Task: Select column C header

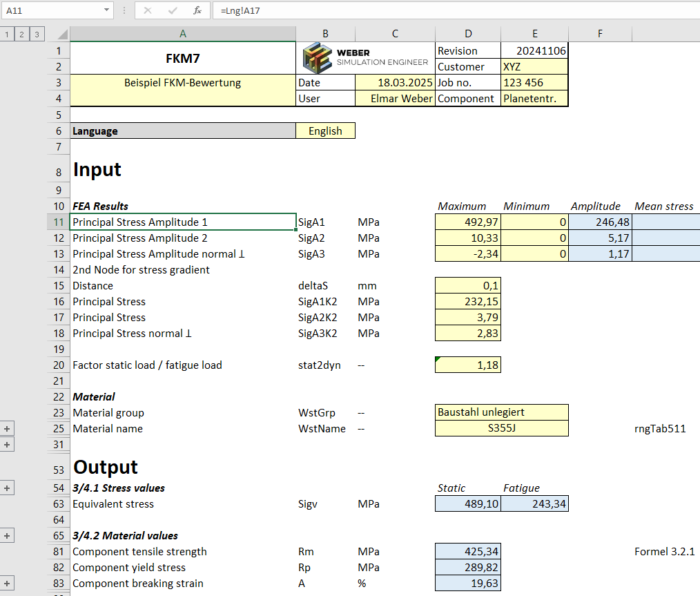Action: tap(395, 34)
